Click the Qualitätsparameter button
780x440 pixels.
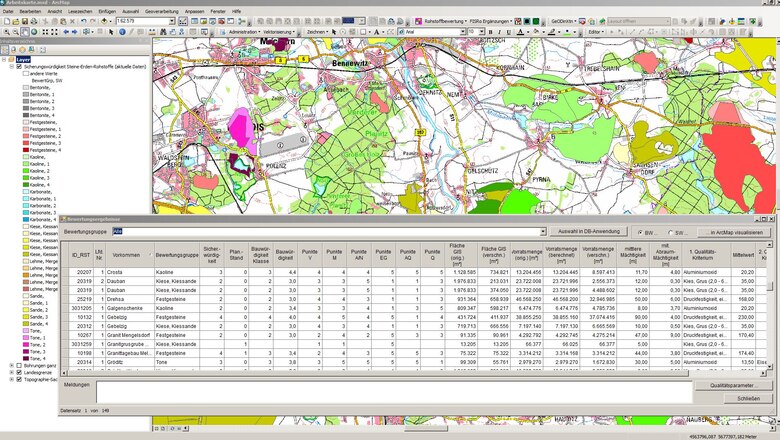[x=733, y=384]
